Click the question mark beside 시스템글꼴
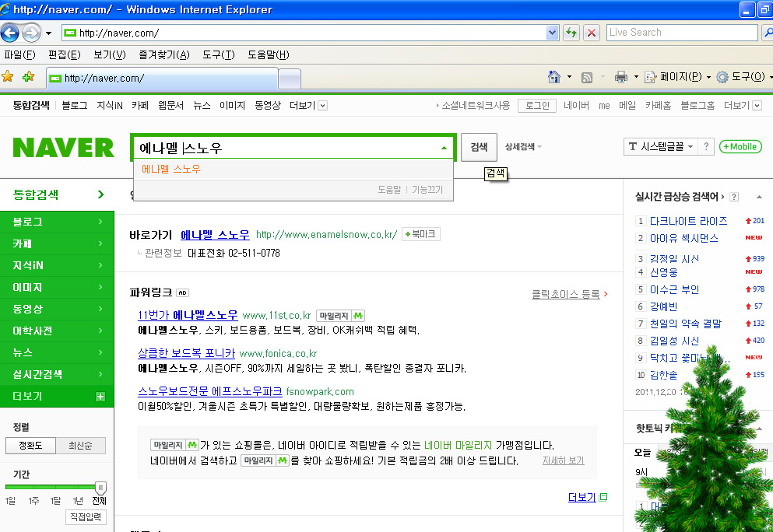 click(706, 147)
